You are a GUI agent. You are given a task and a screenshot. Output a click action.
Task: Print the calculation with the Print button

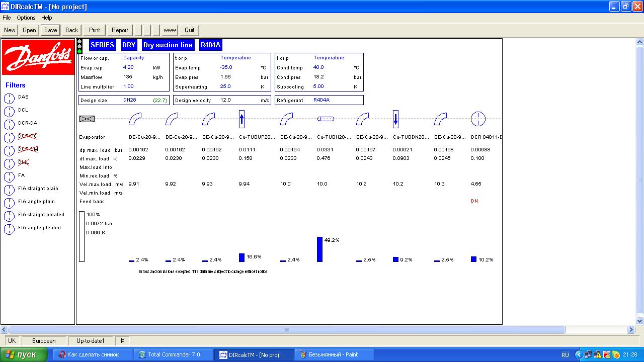tap(95, 30)
